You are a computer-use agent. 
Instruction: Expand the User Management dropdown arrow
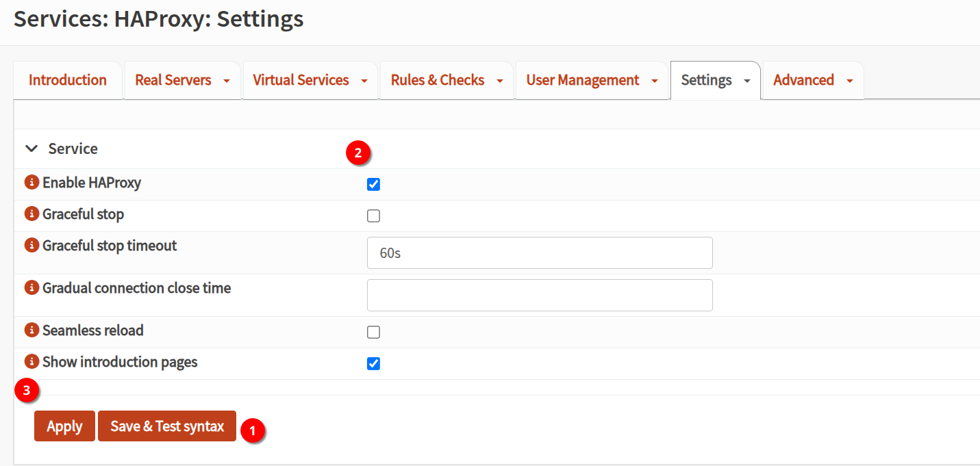pyautogui.click(x=654, y=81)
